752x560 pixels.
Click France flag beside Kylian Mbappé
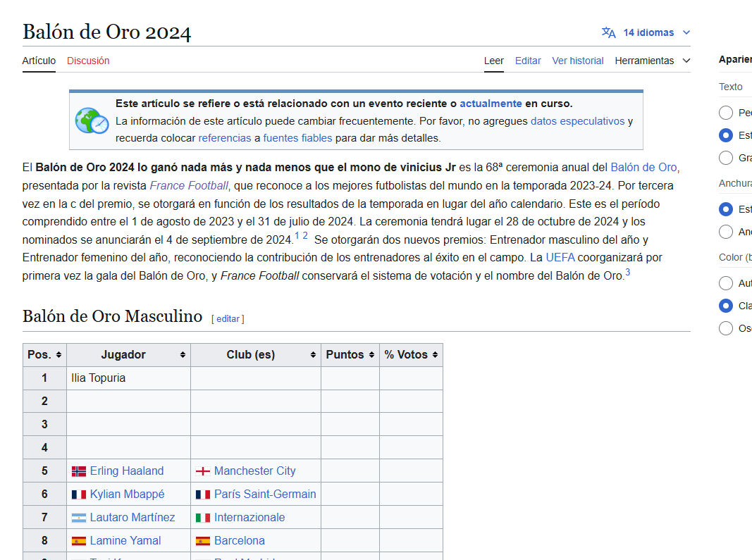point(79,494)
